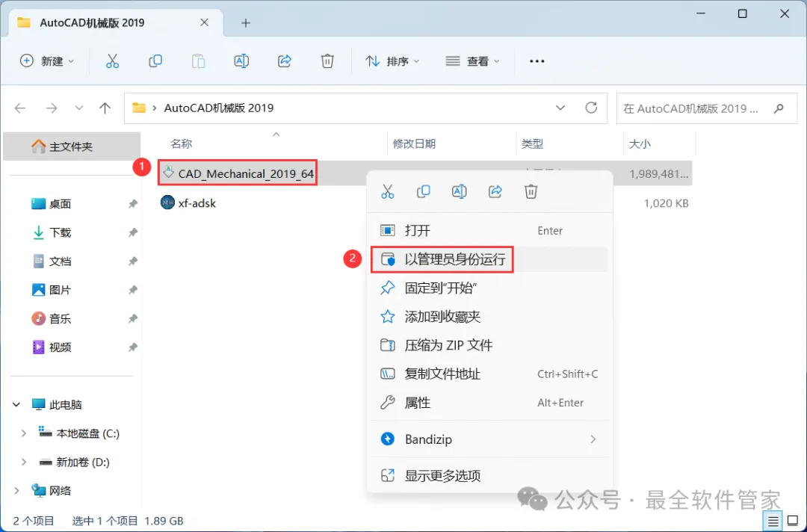The width and height of the screenshot is (807, 532).
Task: Click the Copy icon in the Explorer toolbar
Action: coord(155,61)
